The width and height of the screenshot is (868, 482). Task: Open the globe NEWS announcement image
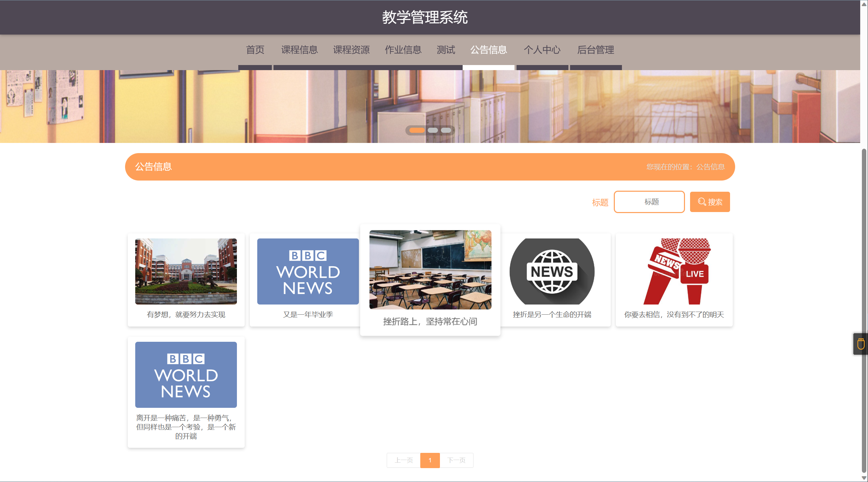(552, 271)
